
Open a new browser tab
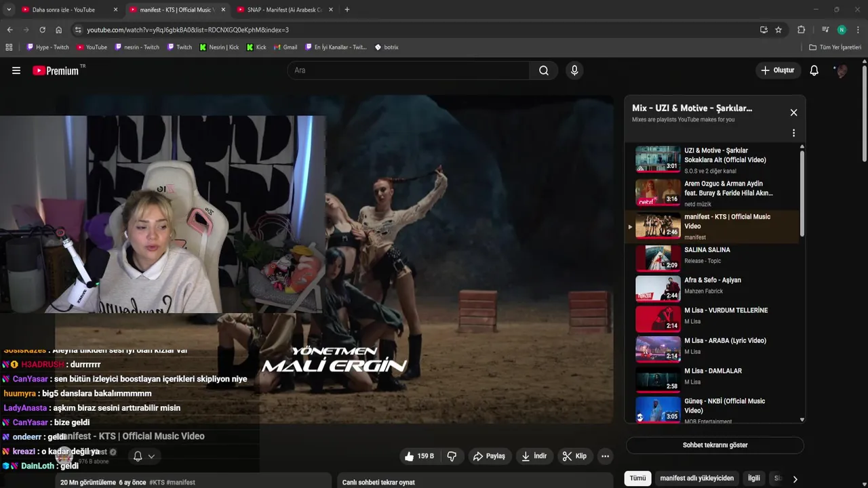pyautogui.click(x=347, y=9)
